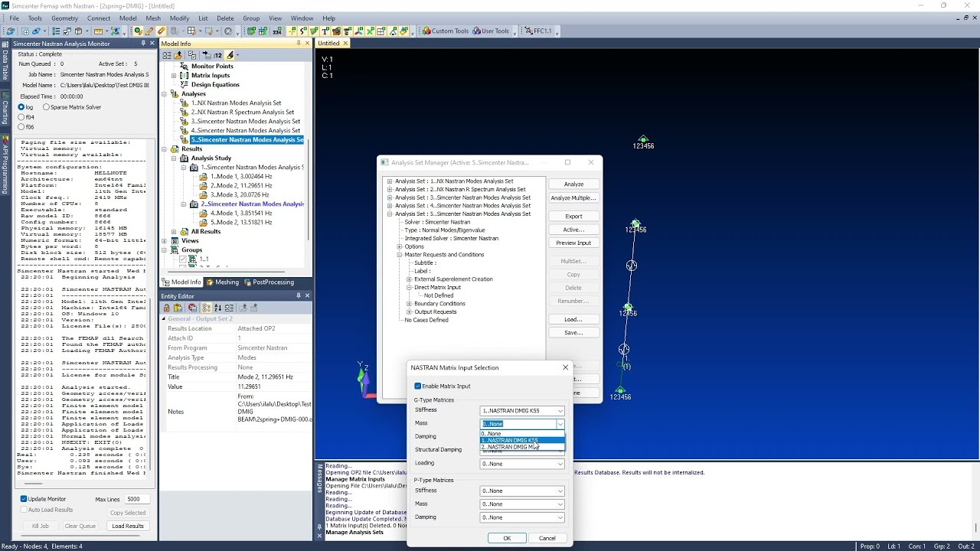Click the red-circle icon in Entity Editor toolbar

[192, 308]
